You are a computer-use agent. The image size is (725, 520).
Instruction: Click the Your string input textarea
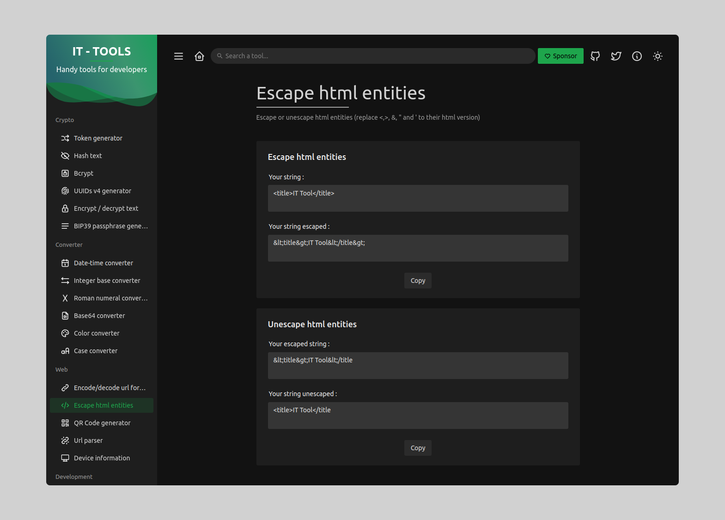pyautogui.click(x=418, y=198)
